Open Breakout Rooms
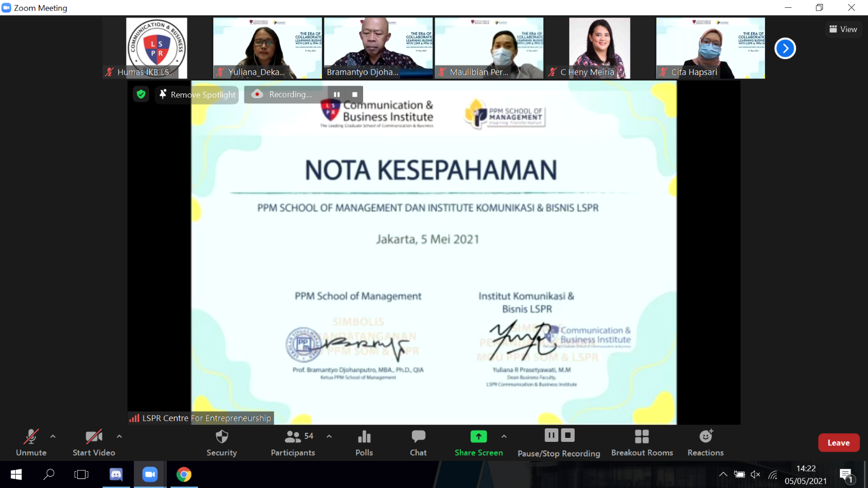 pyautogui.click(x=642, y=442)
